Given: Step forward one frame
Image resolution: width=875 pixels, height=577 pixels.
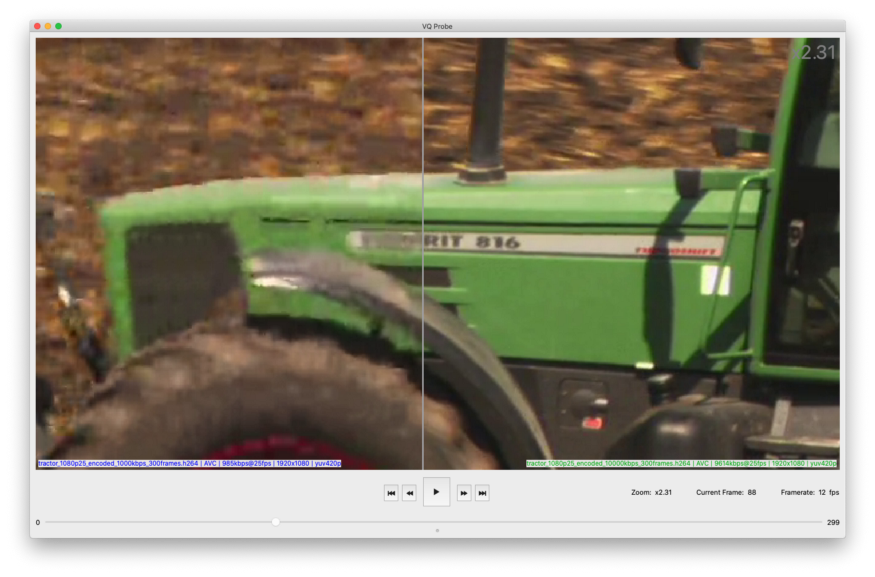Looking at the screenshot, I should 464,493.
